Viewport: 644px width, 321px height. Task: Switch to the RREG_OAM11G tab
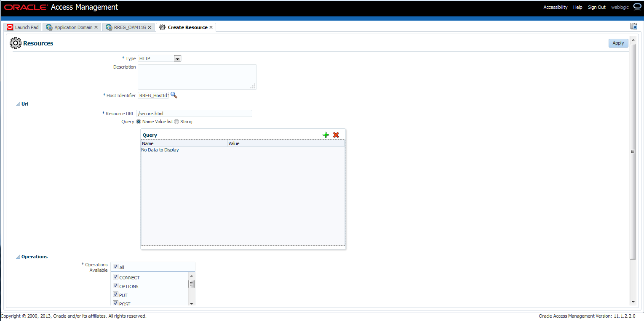(128, 27)
